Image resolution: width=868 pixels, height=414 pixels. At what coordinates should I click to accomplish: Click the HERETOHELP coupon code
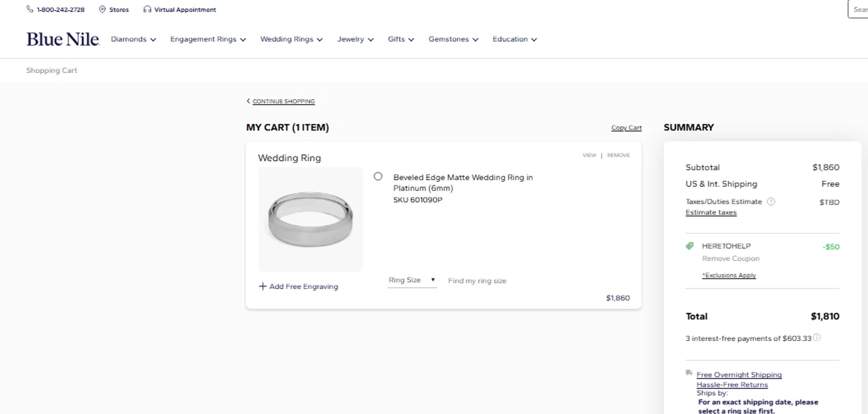tap(726, 246)
